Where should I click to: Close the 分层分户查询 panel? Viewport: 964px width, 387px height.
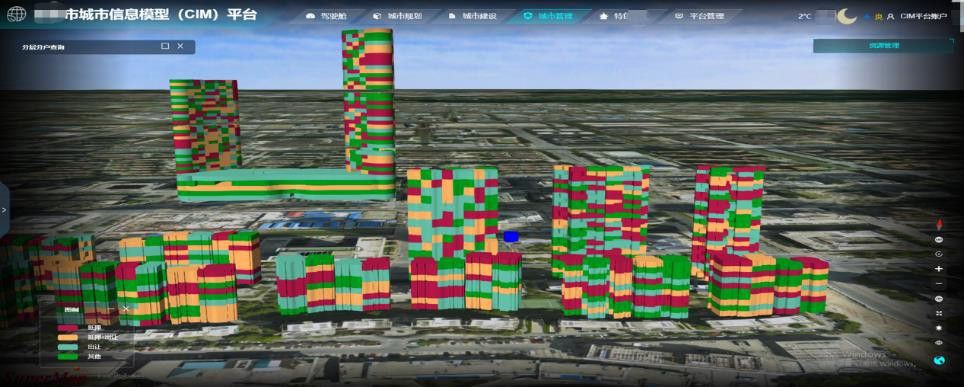[x=180, y=46]
